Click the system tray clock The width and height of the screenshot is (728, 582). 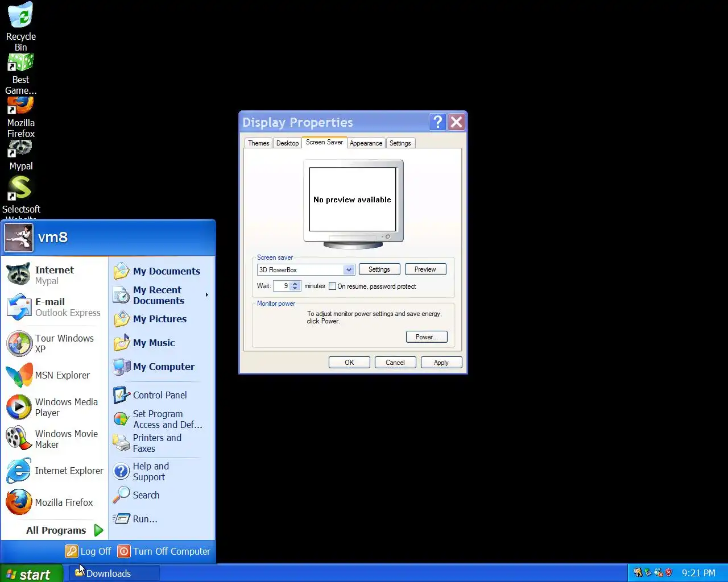point(698,573)
